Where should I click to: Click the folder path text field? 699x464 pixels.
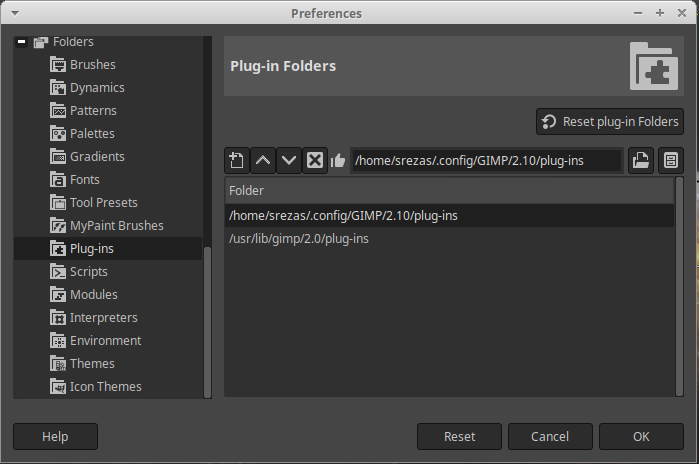tap(487, 160)
